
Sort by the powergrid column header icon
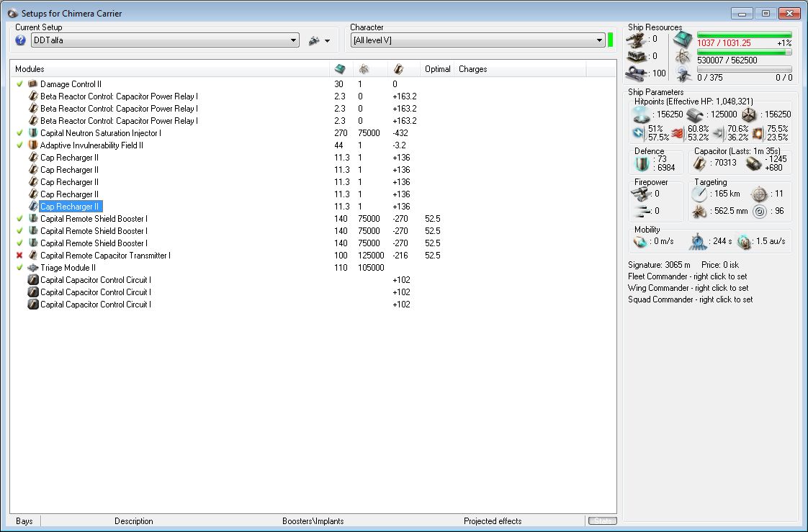pyautogui.click(x=364, y=69)
